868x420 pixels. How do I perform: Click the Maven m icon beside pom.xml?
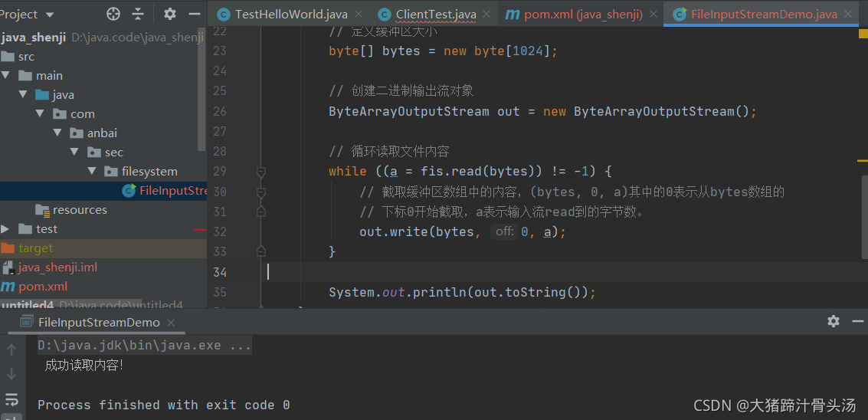pos(8,287)
